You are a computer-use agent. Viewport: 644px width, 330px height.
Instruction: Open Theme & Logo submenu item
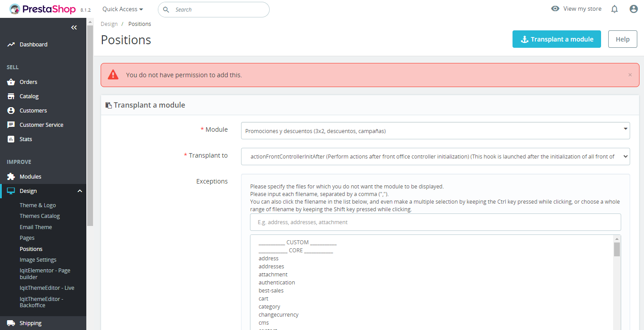click(38, 205)
